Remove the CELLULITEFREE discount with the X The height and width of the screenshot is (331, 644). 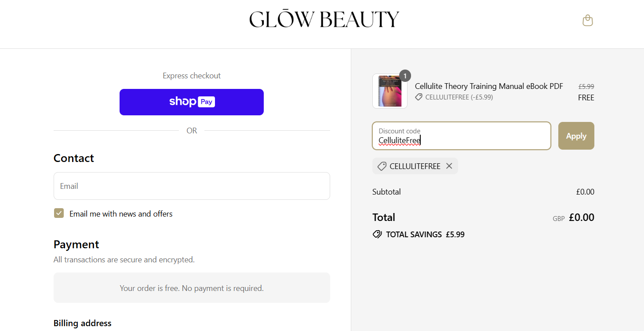coord(449,166)
